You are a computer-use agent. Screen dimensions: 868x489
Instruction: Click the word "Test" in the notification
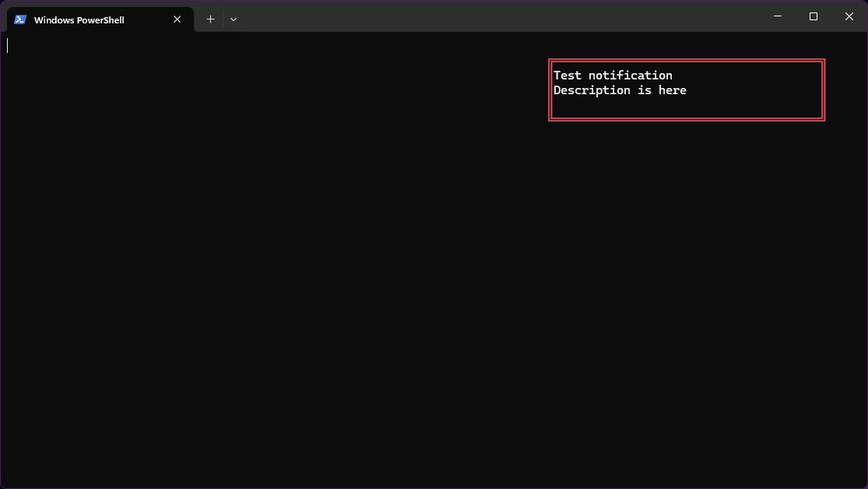pyautogui.click(x=568, y=76)
